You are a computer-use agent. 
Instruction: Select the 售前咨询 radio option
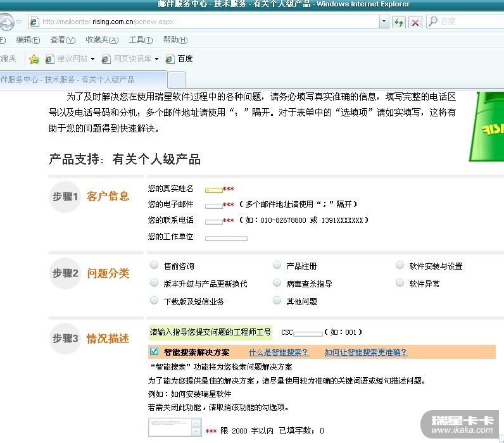(x=154, y=266)
